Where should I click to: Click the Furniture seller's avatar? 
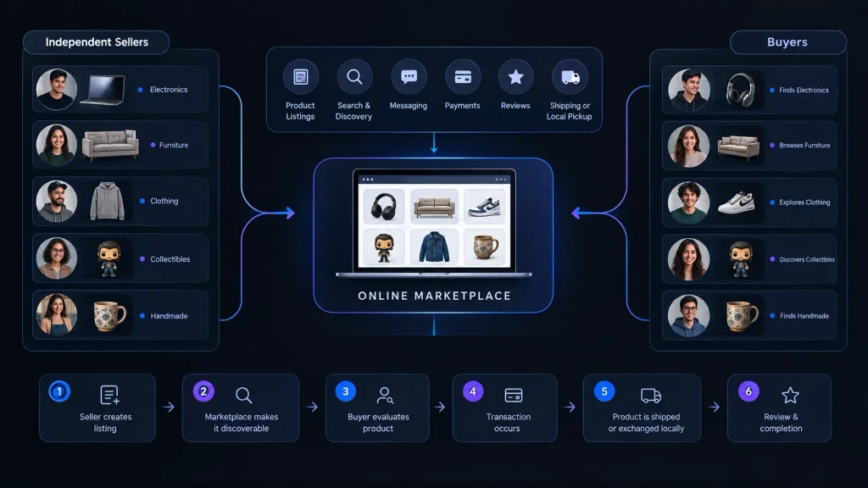point(57,145)
